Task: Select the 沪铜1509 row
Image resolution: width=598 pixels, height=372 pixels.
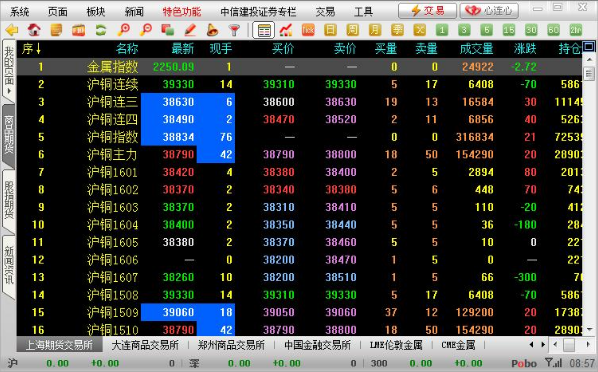Action: pos(299,312)
